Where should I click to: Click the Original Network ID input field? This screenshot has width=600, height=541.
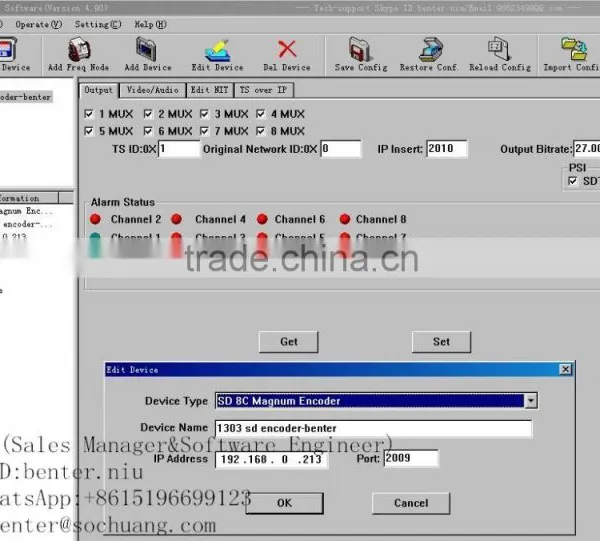tap(341, 149)
